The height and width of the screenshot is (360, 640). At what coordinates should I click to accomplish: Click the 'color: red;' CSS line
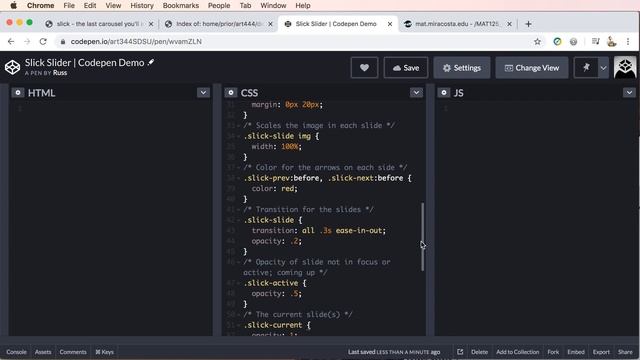274,189
